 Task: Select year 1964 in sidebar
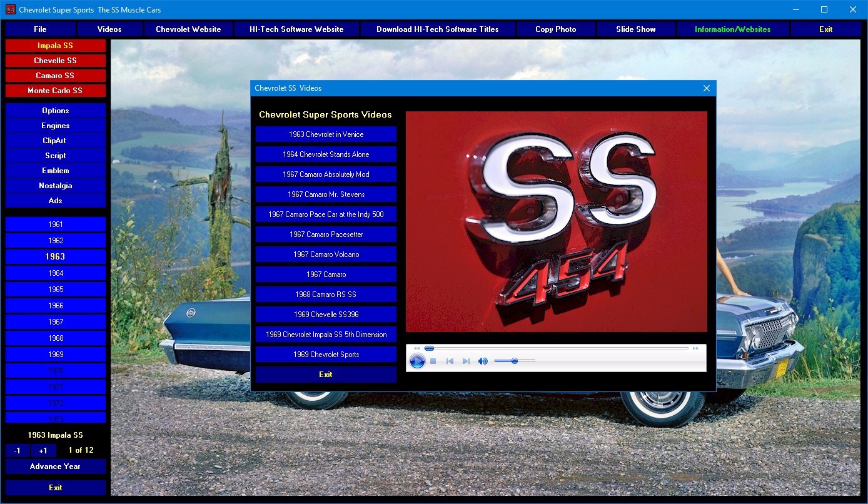[x=56, y=273]
